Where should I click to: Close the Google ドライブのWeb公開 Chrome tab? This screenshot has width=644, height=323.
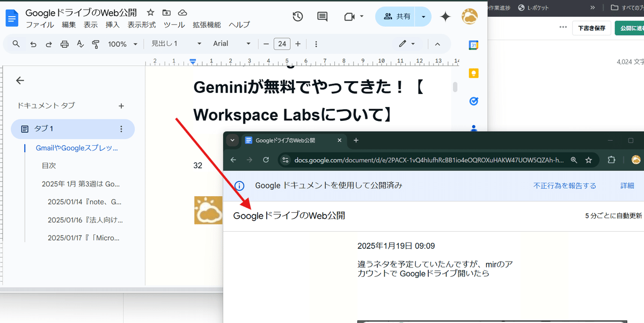coord(339,140)
